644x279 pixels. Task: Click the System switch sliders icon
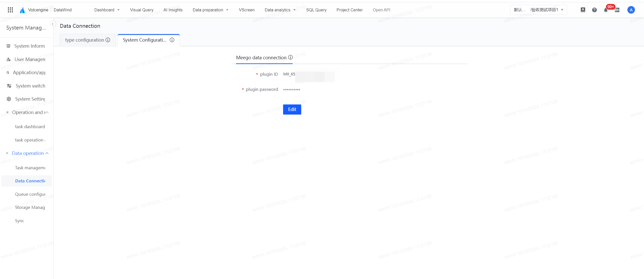pyautogui.click(x=9, y=86)
